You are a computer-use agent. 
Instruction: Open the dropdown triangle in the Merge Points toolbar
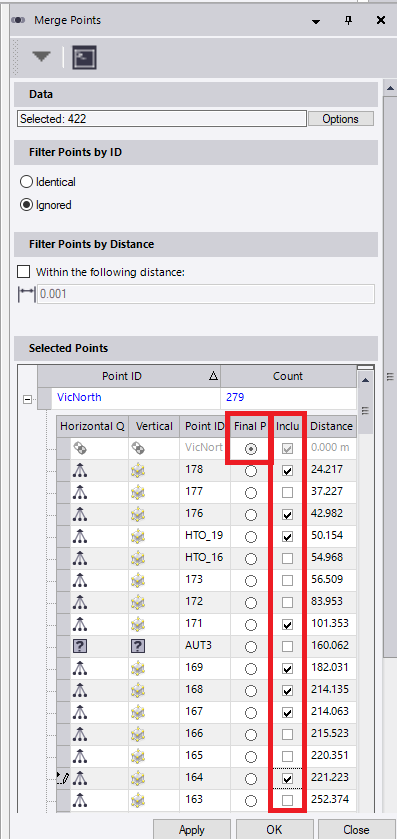click(41, 57)
